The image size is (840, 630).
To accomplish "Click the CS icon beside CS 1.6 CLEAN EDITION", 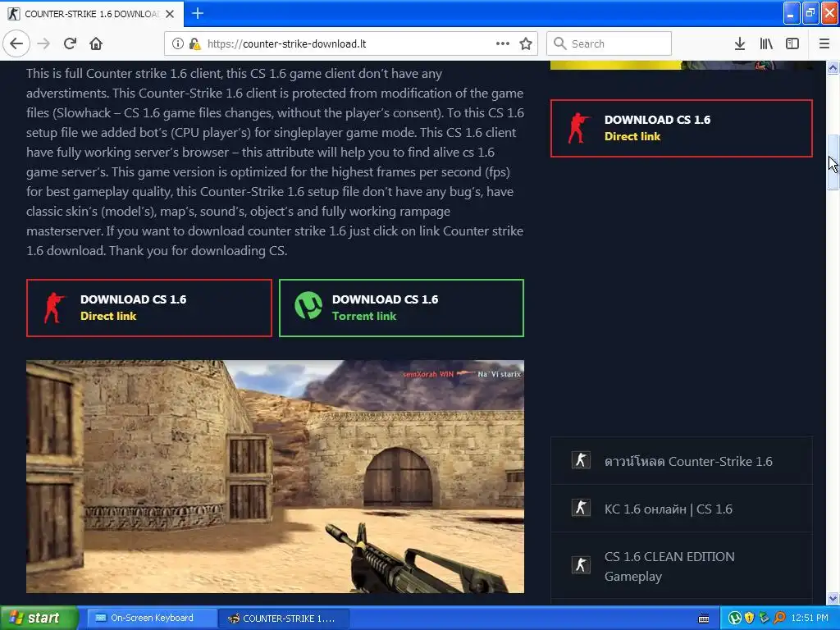I will 581,564.
